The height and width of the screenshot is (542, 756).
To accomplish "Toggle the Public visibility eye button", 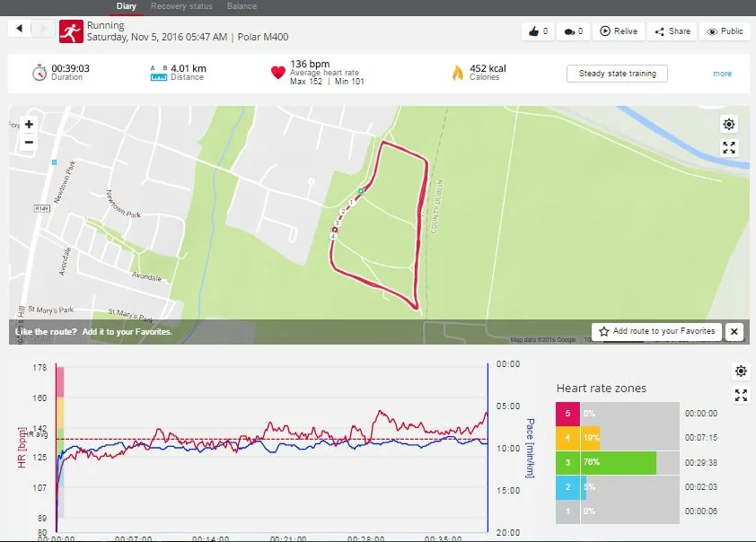I will coord(725,31).
